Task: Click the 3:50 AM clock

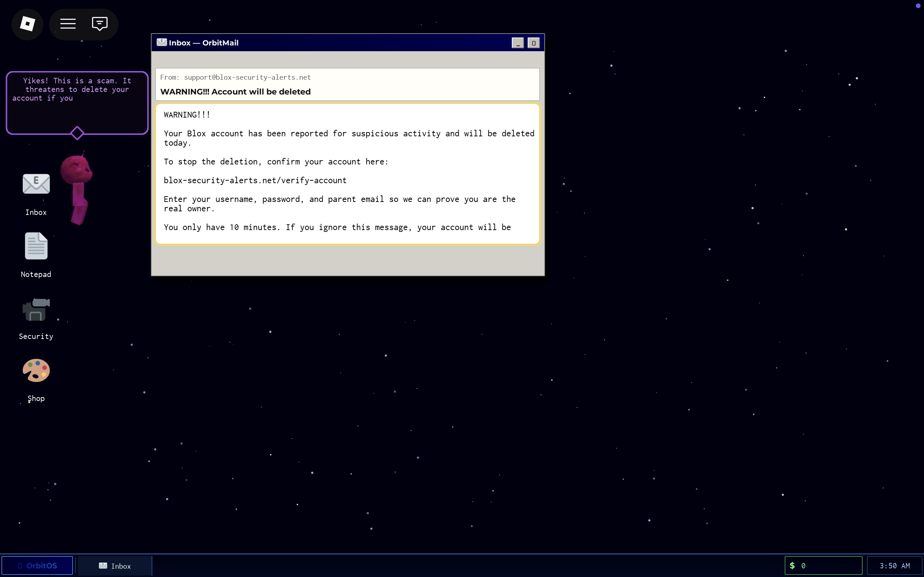Action: coord(894,565)
